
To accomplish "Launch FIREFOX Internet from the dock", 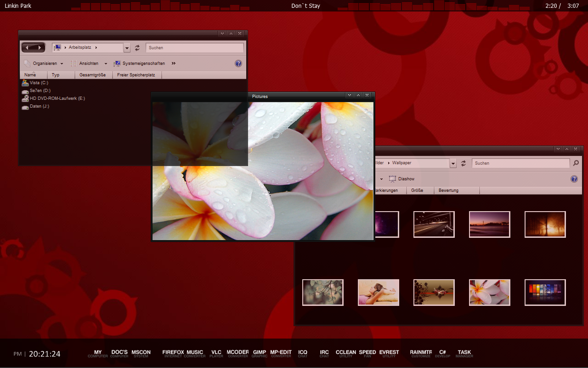I will pos(173,354).
